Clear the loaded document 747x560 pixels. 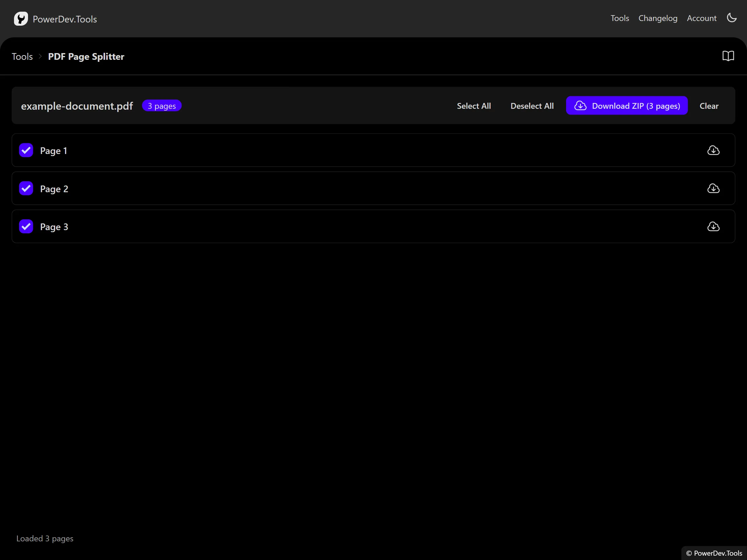coord(709,106)
